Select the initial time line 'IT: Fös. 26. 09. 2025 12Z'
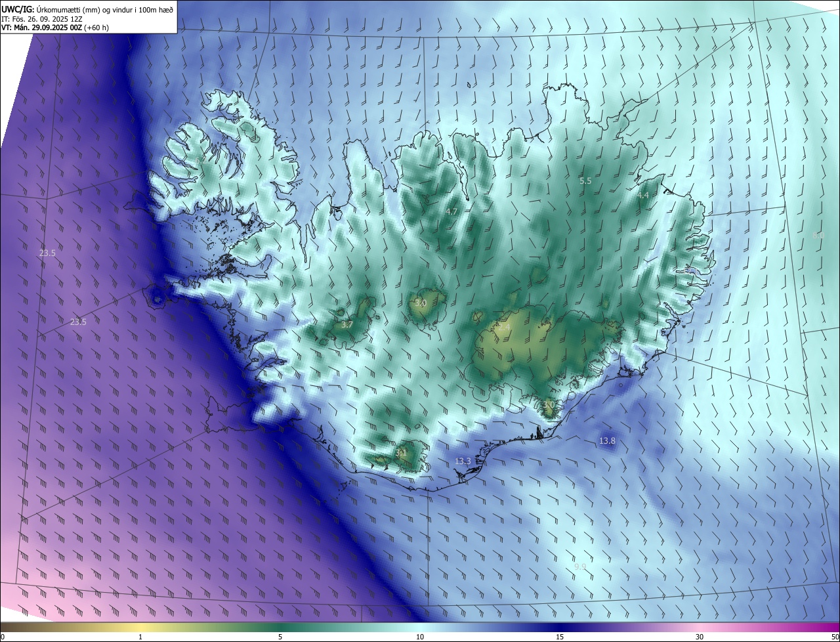The width and height of the screenshot is (840, 642). click(x=43, y=18)
